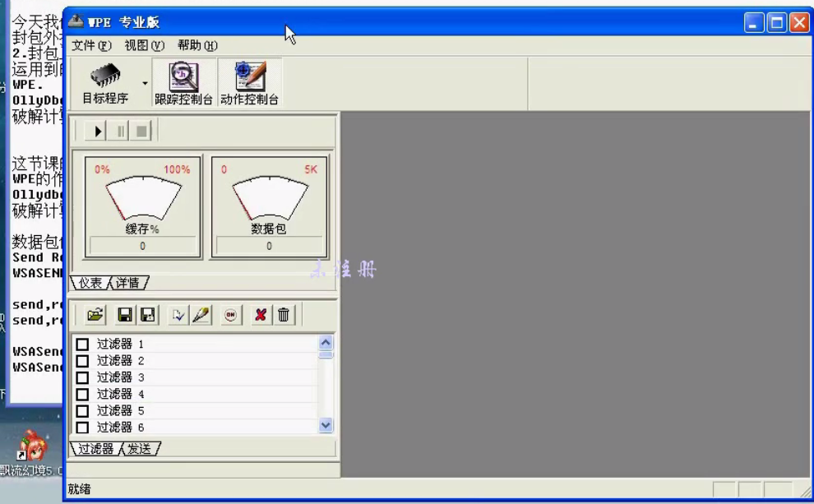Open the 动作控制台 action console
The width and height of the screenshot is (814, 504).
(249, 77)
